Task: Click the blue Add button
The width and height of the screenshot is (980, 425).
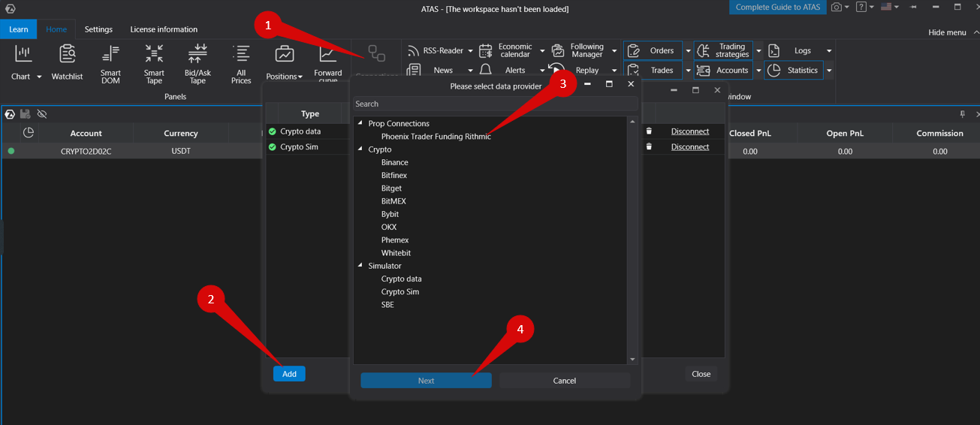Action: point(289,374)
